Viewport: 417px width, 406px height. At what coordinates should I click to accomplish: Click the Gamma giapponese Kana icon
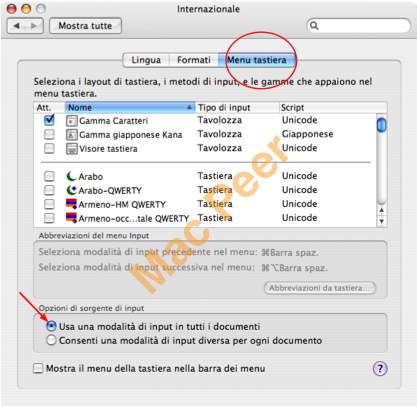point(72,135)
